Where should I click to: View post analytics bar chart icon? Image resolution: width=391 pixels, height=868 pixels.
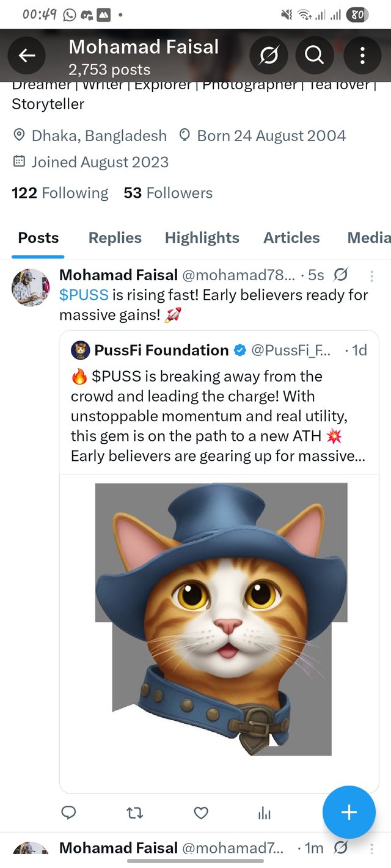(x=265, y=812)
